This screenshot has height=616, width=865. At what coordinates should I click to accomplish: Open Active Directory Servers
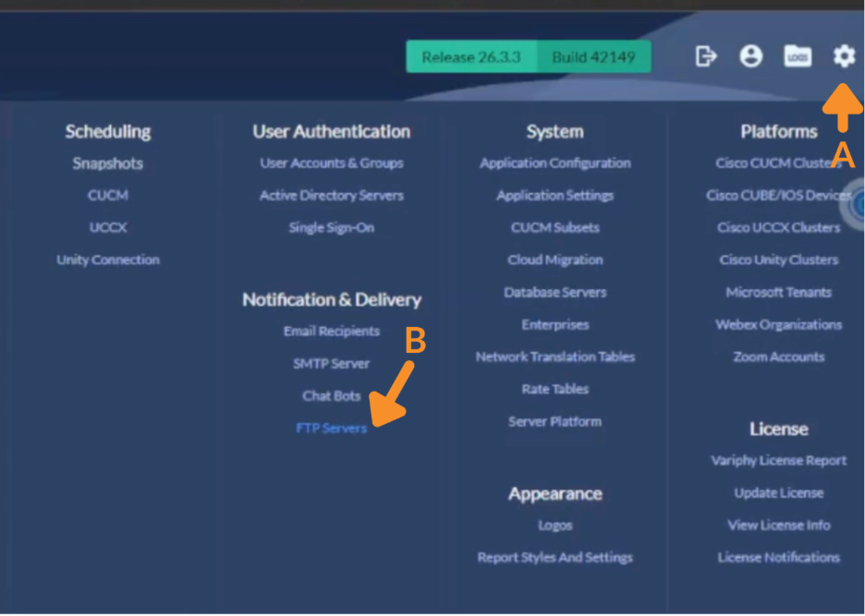pos(331,196)
